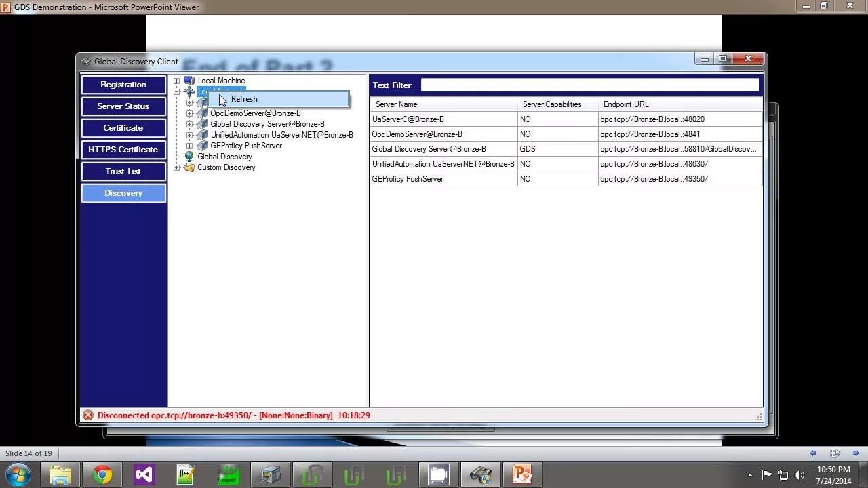Open Visual Studio from the taskbar
This screenshot has width=868, height=488.
(x=144, y=475)
